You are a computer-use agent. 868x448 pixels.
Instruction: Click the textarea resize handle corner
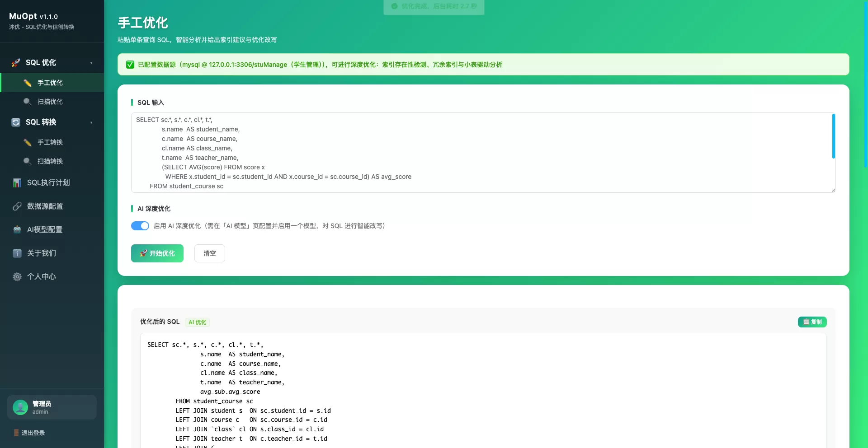point(833,190)
